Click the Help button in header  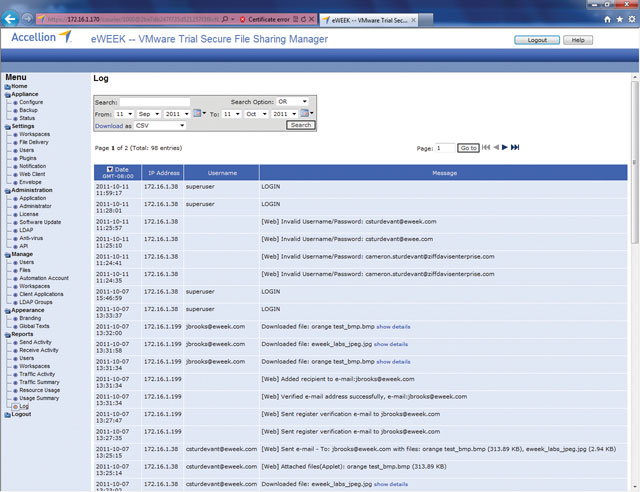(578, 40)
